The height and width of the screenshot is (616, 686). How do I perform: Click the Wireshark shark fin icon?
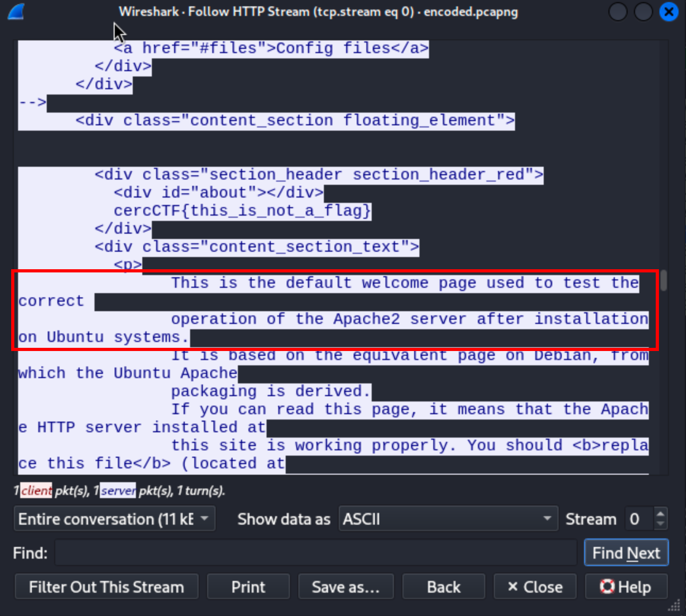(16, 11)
